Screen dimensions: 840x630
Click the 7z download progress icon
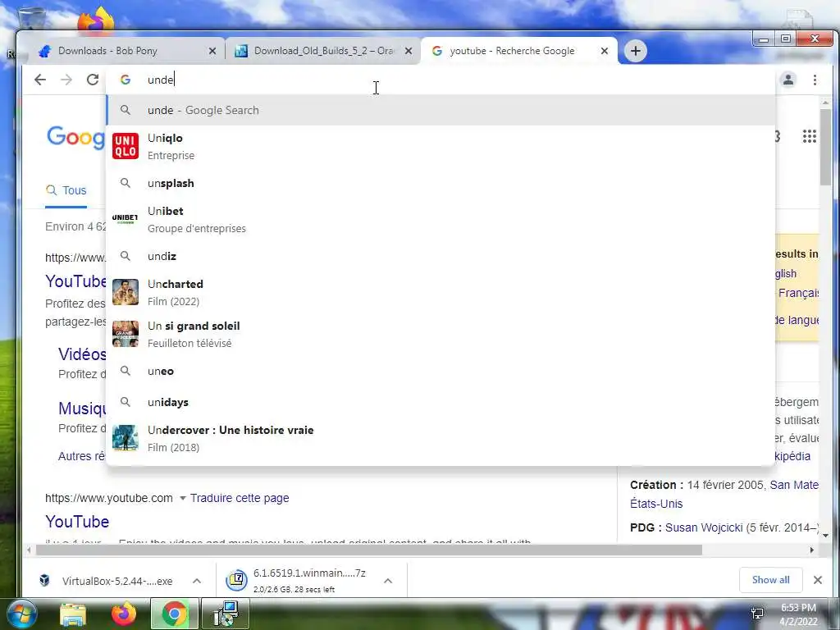(x=236, y=580)
